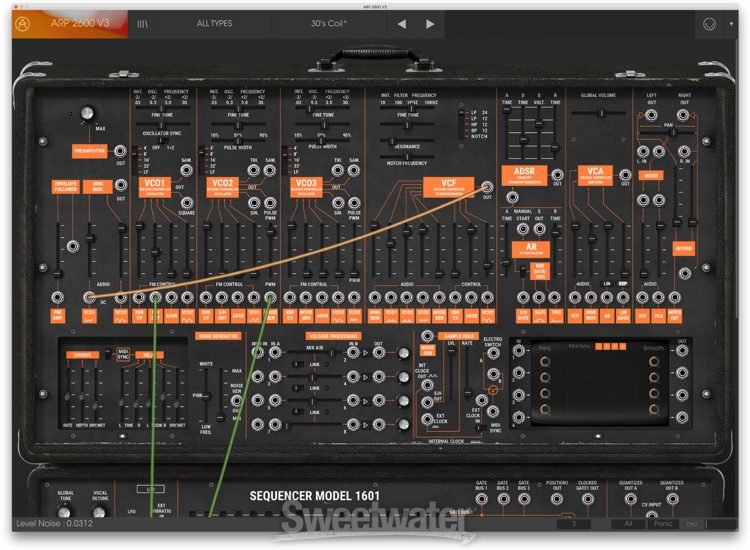Toggle the VCO2 range switch

(x=201, y=160)
